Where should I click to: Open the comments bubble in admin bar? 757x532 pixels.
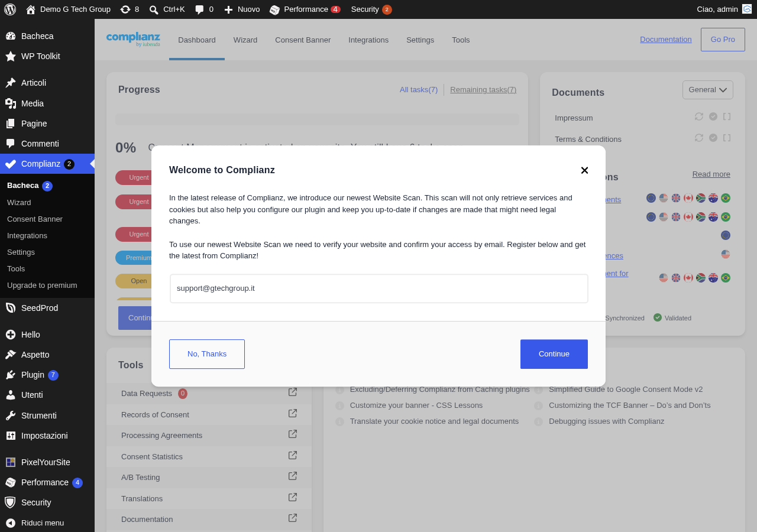coord(204,9)
